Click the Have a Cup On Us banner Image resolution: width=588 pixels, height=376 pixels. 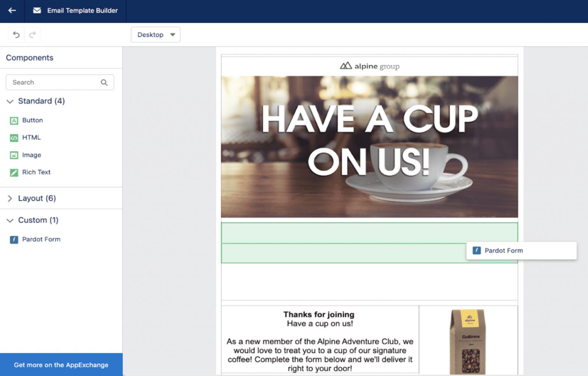coord(369,147)
